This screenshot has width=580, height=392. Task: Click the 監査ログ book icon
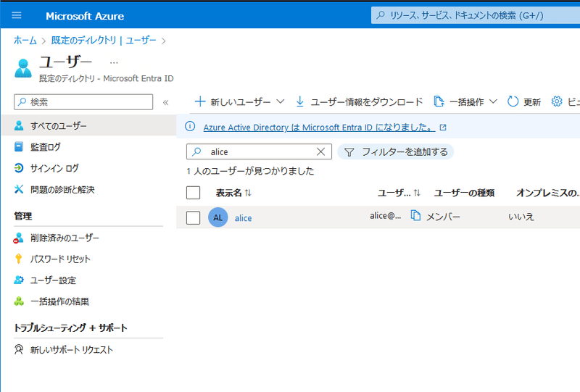pos(19,147)
